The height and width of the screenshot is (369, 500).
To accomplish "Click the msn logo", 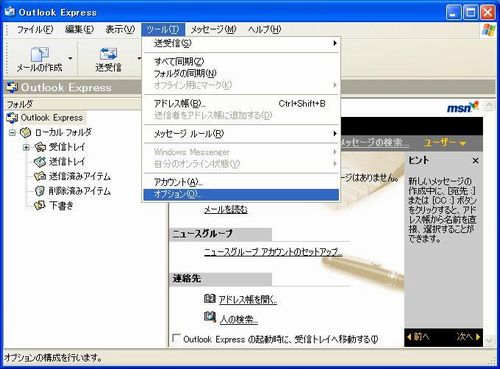I will pyautogui.click(x=463, y=107).
